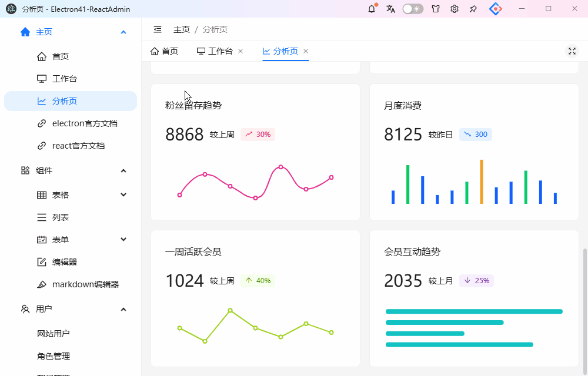Switch to the 首页 tab
The image size is (588, 376).
click(x=164, y=51)
